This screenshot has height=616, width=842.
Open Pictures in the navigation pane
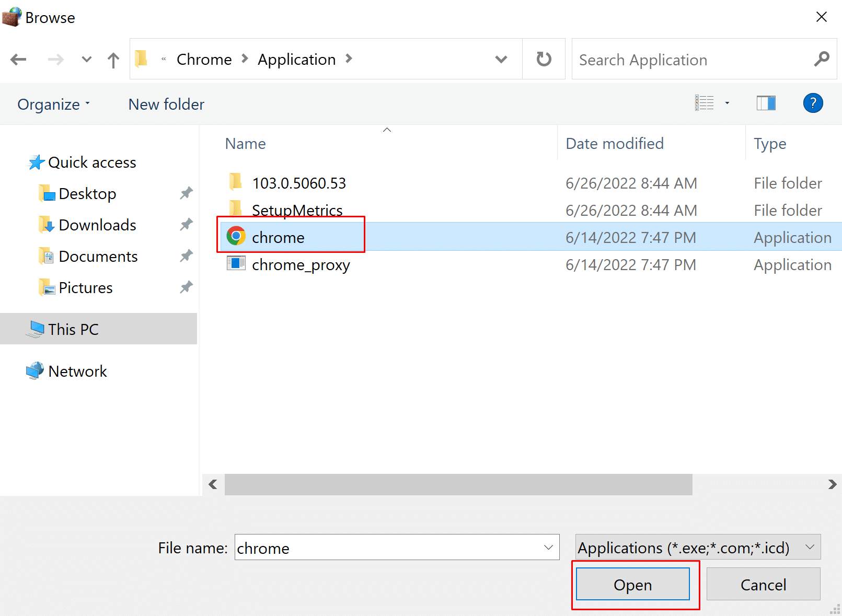pos(86,288)
